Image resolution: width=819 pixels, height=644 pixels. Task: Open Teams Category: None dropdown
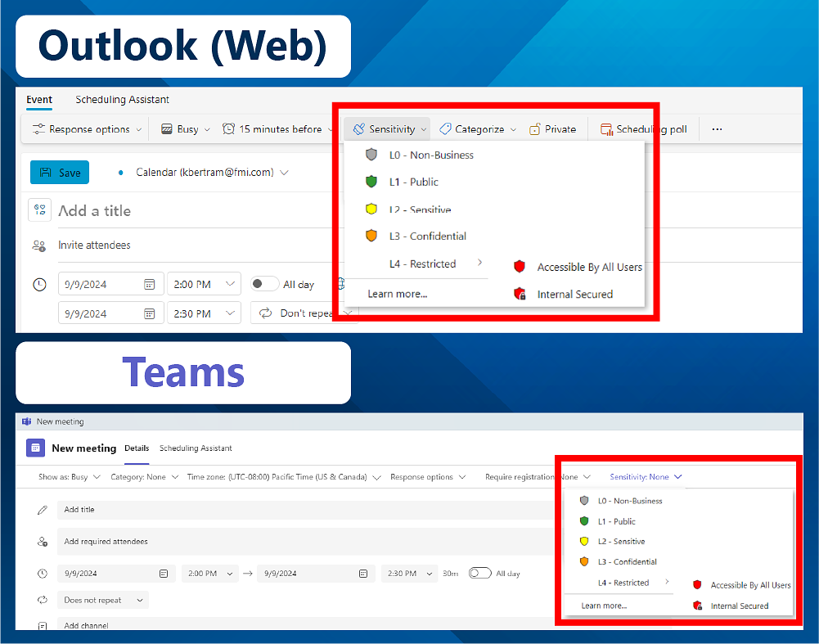145,477
